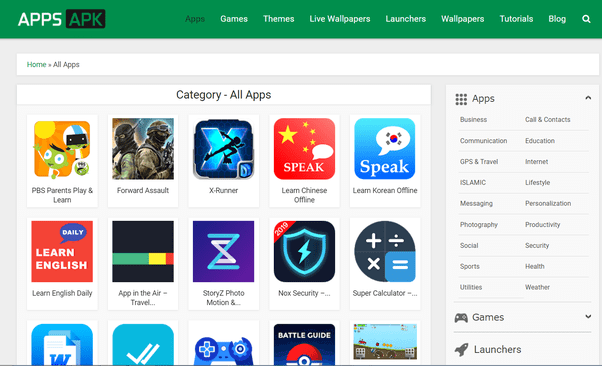The height and width of the screenshot is (366, 602).
Task: Select Tutorials in the top navigation
Action: tap(516, 19)
